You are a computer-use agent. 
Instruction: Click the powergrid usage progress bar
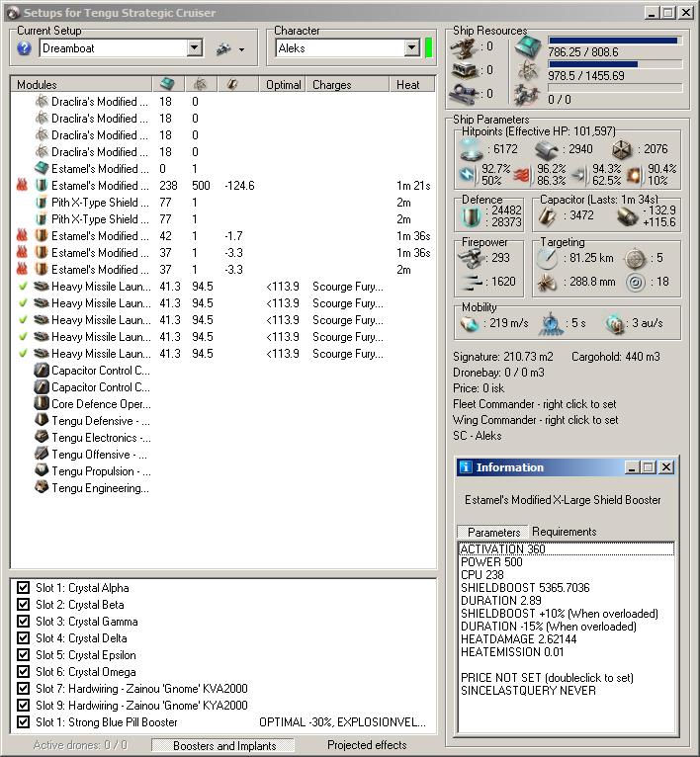(615, 64)
